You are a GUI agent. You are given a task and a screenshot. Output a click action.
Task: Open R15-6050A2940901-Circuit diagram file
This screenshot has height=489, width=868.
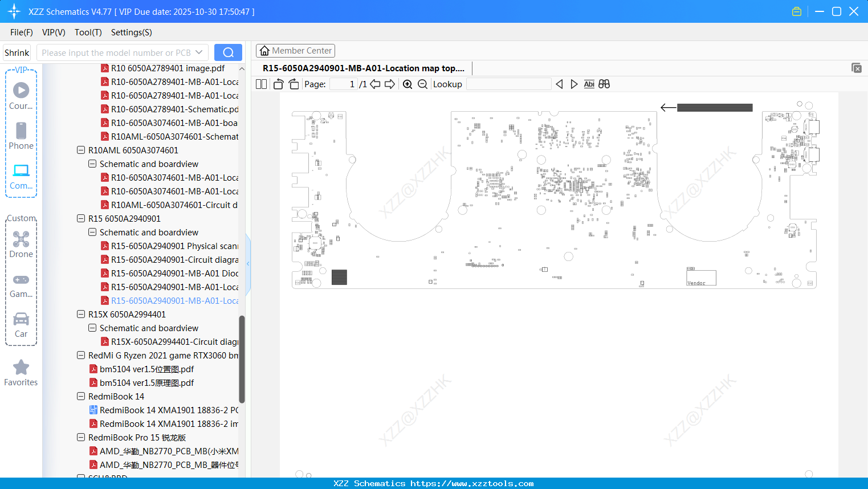170,260
